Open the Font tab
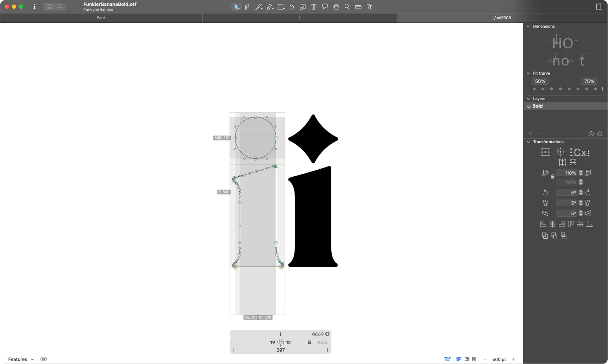Screen dimensions: 608x364 click(101, 18)
